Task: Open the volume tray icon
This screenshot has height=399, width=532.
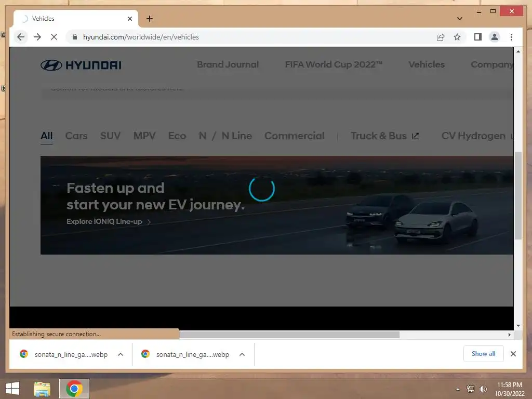Action: pyautogui.click(x=483, y=389)
